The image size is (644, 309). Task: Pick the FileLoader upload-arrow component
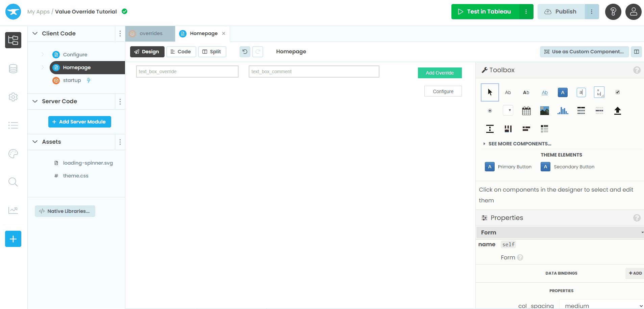[x=617, y=110]
